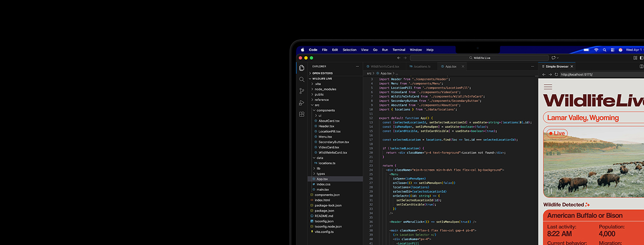
Task: Switch to the locations.ts tab
Action: (422, 66)
